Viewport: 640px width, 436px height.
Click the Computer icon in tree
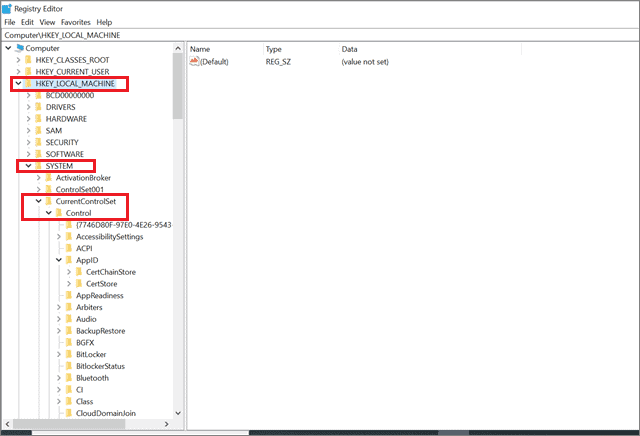pyautogui.click(x=19, y=48)
